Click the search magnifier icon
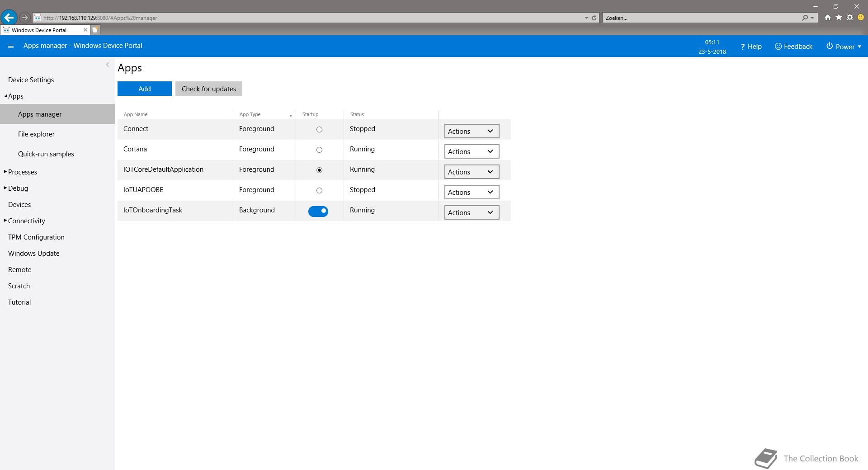 tap(805, 18)
